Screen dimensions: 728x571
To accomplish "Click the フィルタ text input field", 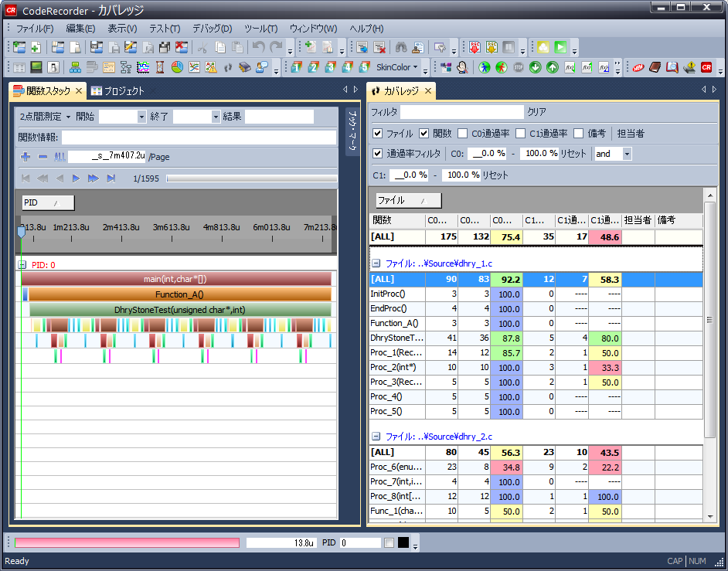I will pyautogui.click(x=462, y=112).
